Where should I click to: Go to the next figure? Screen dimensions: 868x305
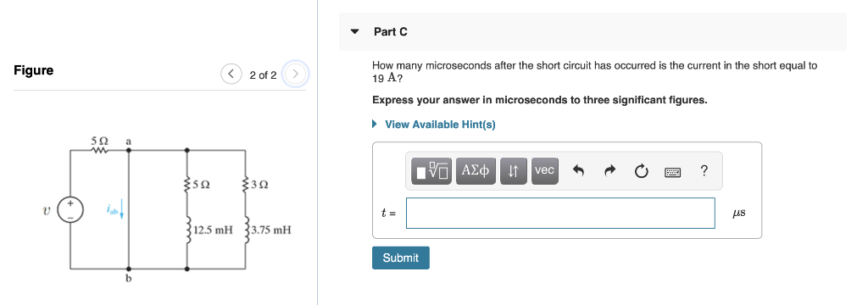[295, 75]
